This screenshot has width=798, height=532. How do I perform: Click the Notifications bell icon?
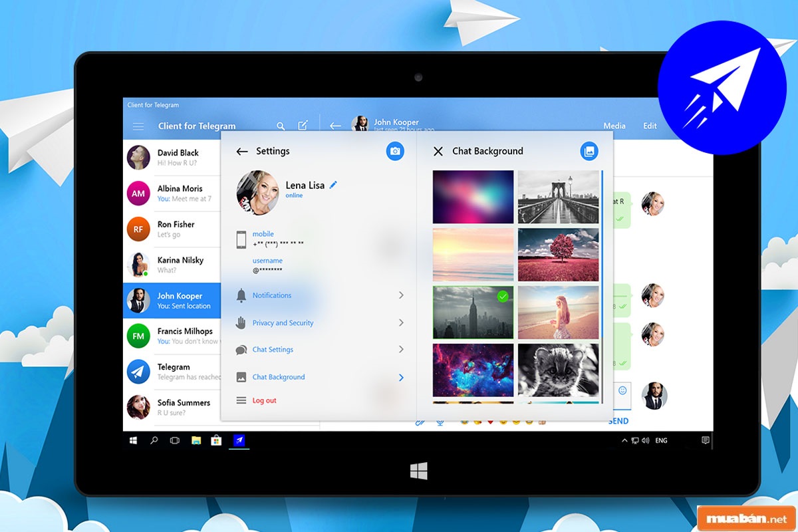(241, 296)
